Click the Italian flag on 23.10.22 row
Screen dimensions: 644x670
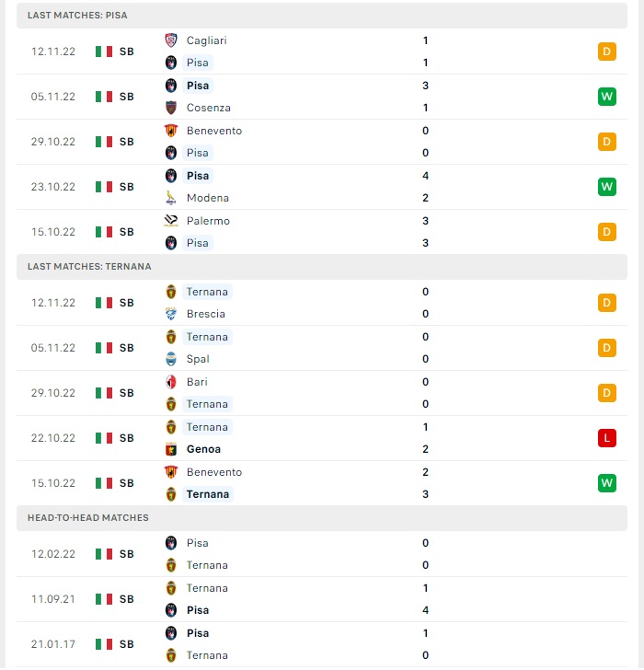tap(104, 187)
